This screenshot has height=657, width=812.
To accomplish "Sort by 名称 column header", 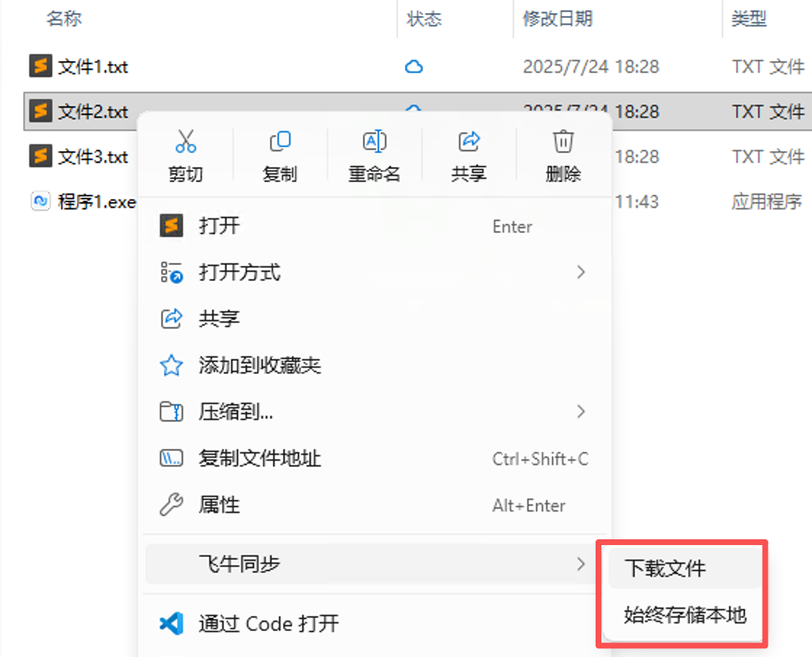I will (64, 19).
